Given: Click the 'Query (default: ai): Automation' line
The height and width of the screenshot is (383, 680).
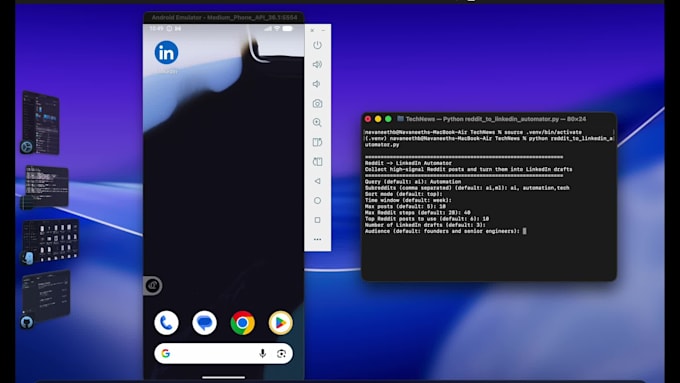Looking at the screenshot, I should point(413,182).
